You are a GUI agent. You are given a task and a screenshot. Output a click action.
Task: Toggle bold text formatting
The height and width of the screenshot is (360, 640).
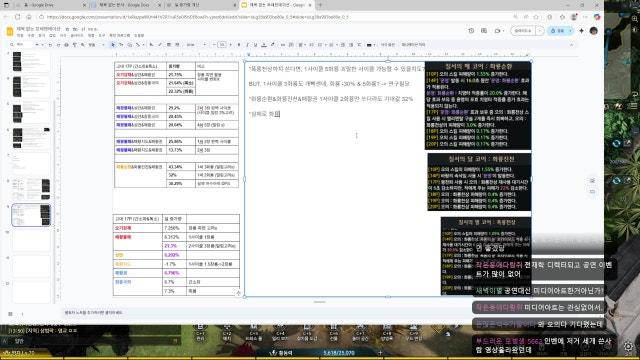tap(239, 45)
